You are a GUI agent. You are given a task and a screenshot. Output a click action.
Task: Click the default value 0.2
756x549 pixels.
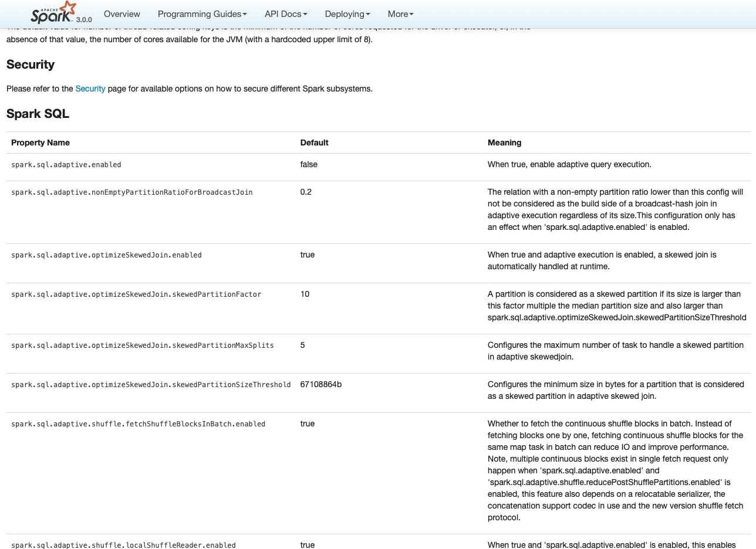[306, 192]
